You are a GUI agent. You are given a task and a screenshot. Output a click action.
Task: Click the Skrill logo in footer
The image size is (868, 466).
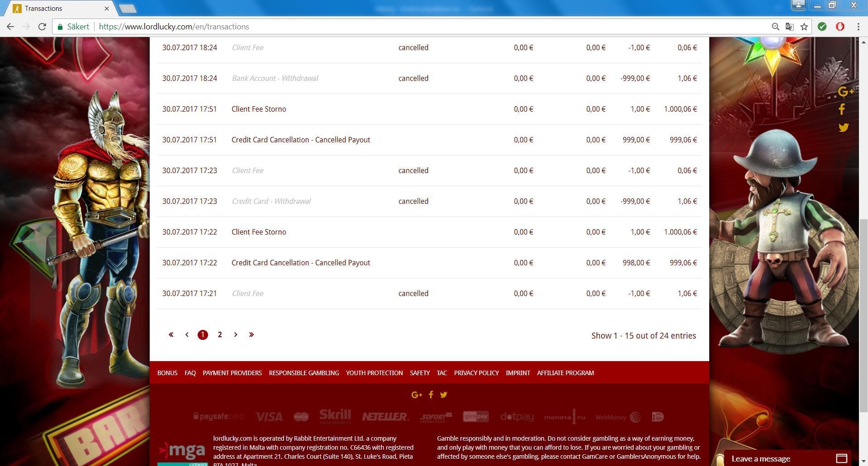tap(335, 416)
